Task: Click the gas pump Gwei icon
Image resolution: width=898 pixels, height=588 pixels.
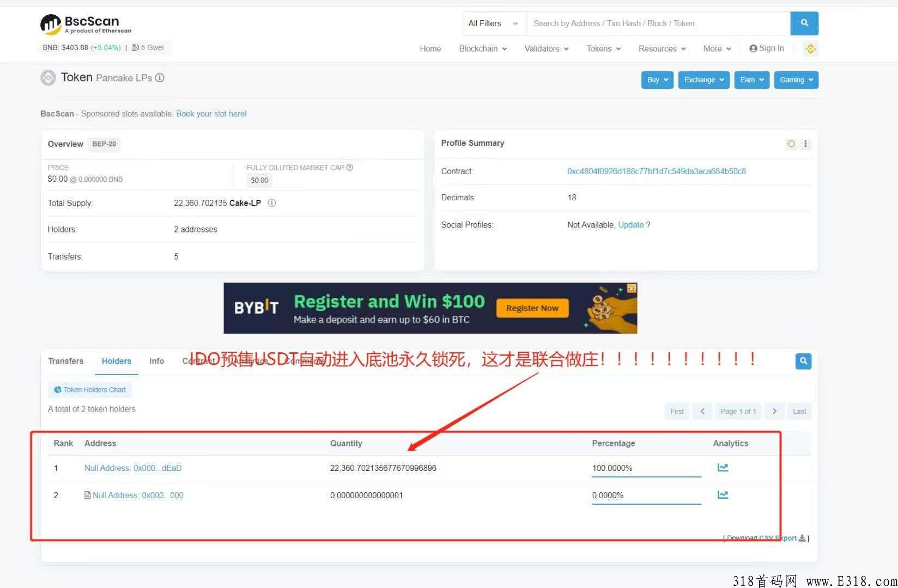Action: tap(136, 48)
